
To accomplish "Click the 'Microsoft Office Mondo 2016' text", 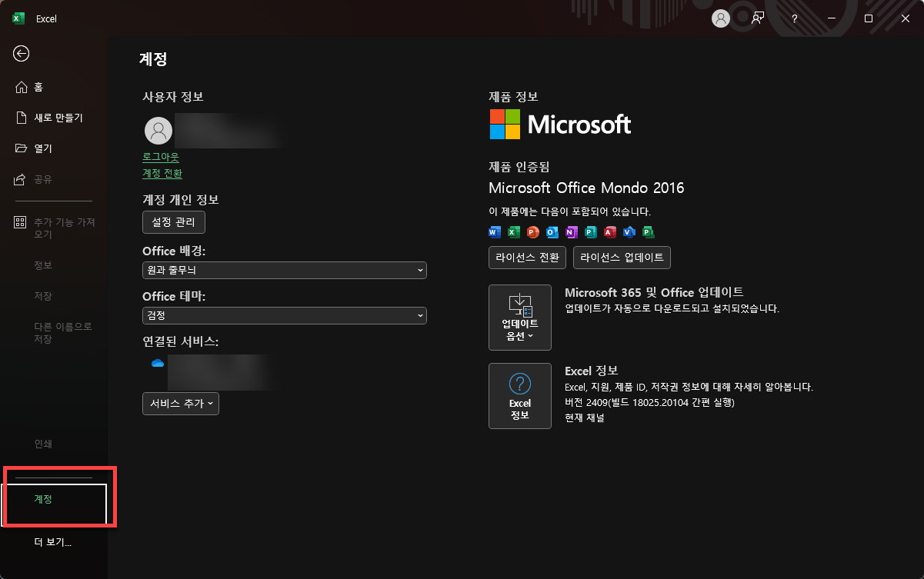I will click(x=586, y=188).
